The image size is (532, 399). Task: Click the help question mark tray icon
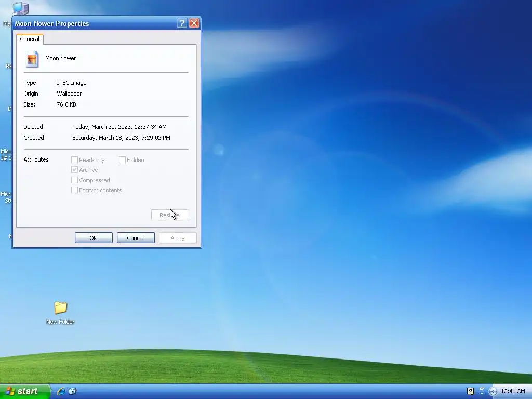(470, 391)
